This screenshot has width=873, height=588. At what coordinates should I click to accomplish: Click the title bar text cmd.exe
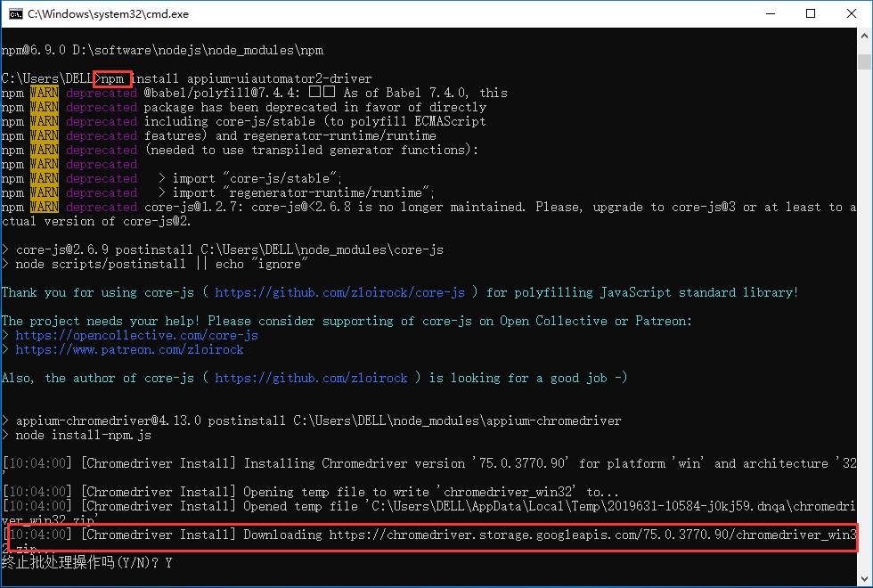coord(107,13)
